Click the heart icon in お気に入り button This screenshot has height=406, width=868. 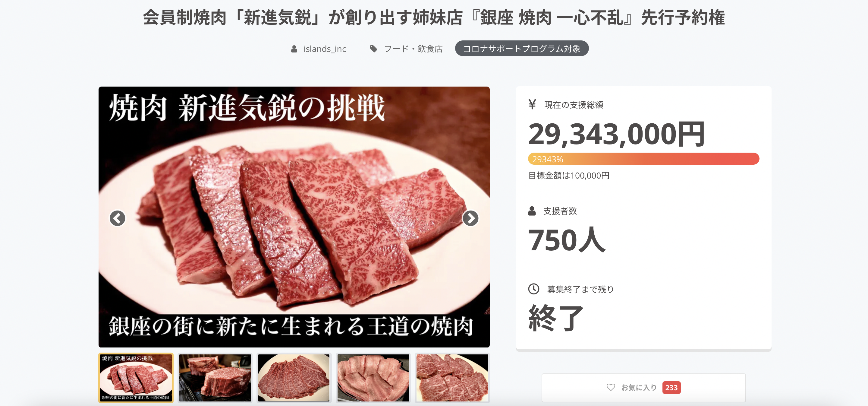tap(611, 388)
